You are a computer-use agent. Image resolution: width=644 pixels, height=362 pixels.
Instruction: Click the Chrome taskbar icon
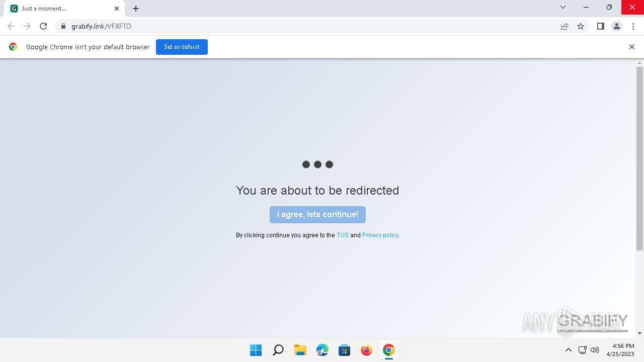point(388,350)
